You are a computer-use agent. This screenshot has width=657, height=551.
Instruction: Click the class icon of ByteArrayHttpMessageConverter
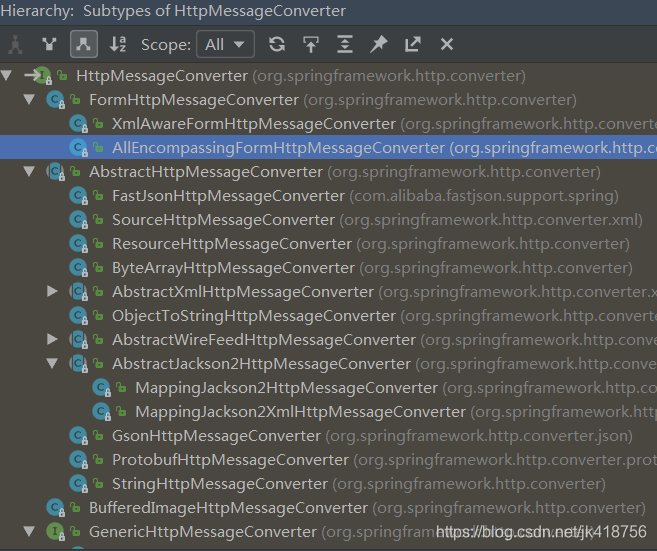[78, 268]
